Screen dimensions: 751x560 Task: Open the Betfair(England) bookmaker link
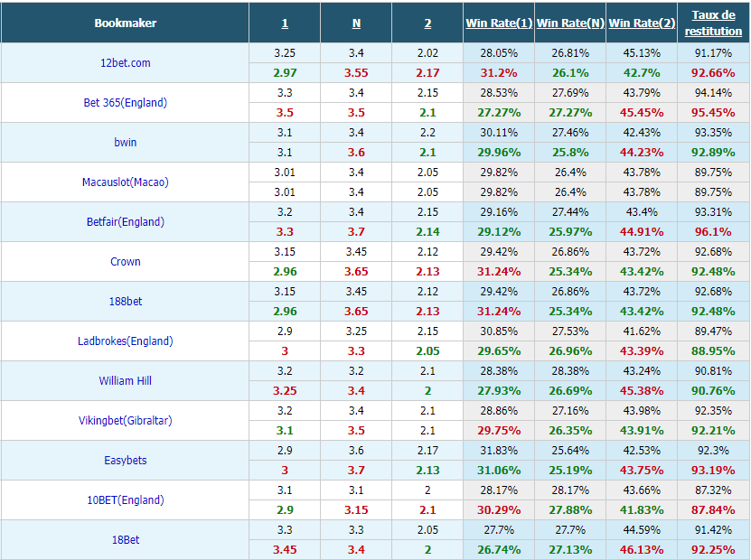point(125,221)
